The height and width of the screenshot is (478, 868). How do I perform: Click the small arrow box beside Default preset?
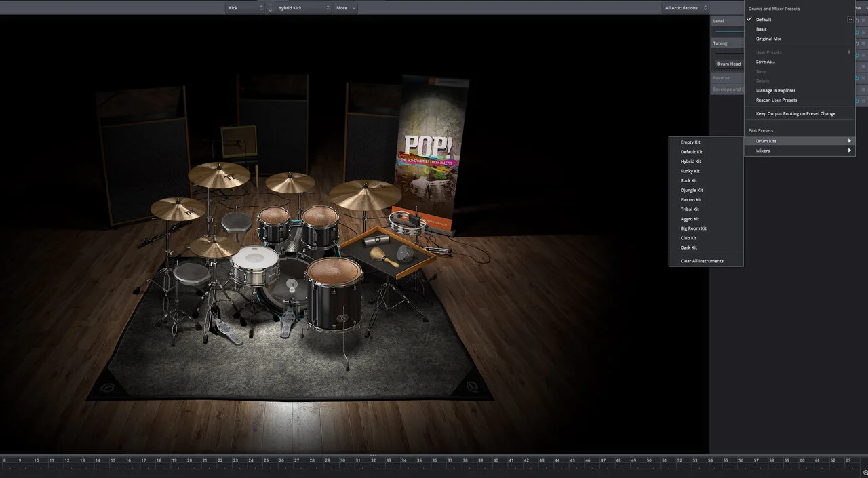click(x=850, y=20)
